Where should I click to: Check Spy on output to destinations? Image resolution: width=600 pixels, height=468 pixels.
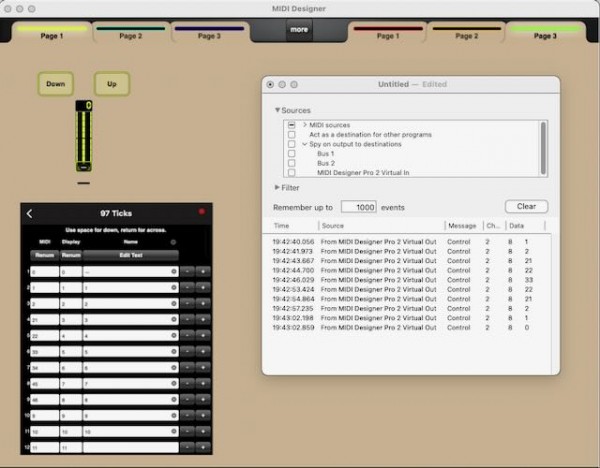[292, 144]
